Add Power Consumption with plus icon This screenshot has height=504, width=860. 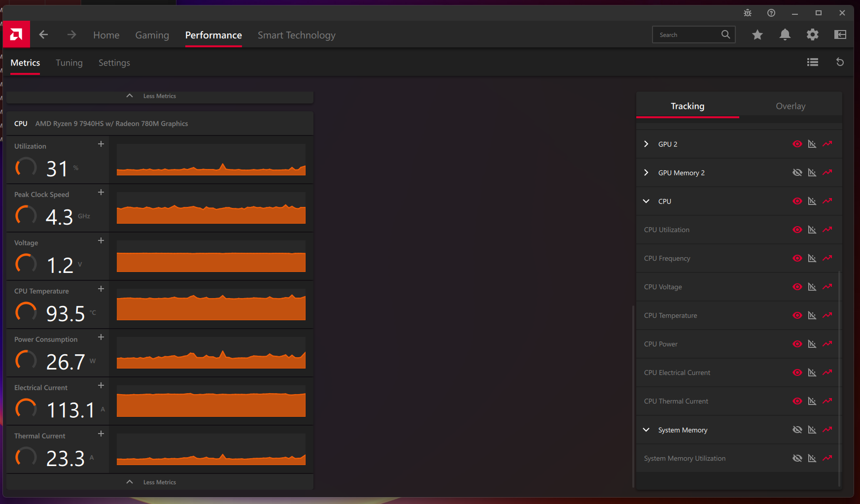pyautogui.click(x=101, y=337)
